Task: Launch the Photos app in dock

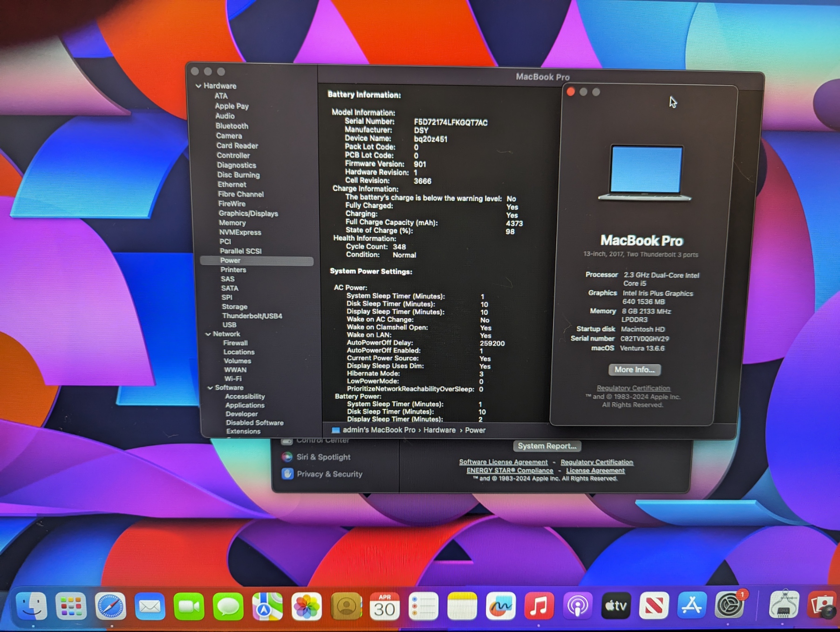Action: 307,606
